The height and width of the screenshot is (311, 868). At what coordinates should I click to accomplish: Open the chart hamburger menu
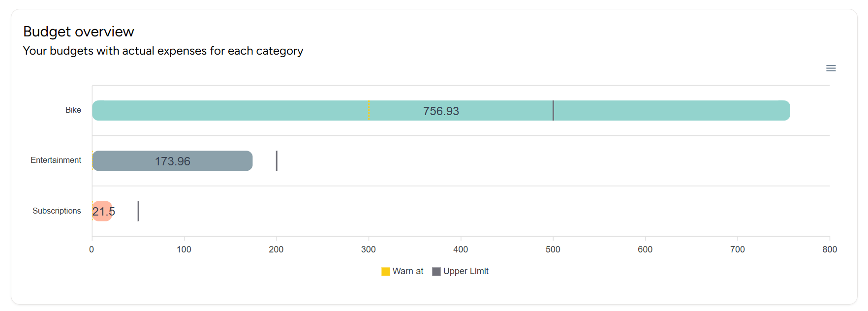click(x=831, y=68)
